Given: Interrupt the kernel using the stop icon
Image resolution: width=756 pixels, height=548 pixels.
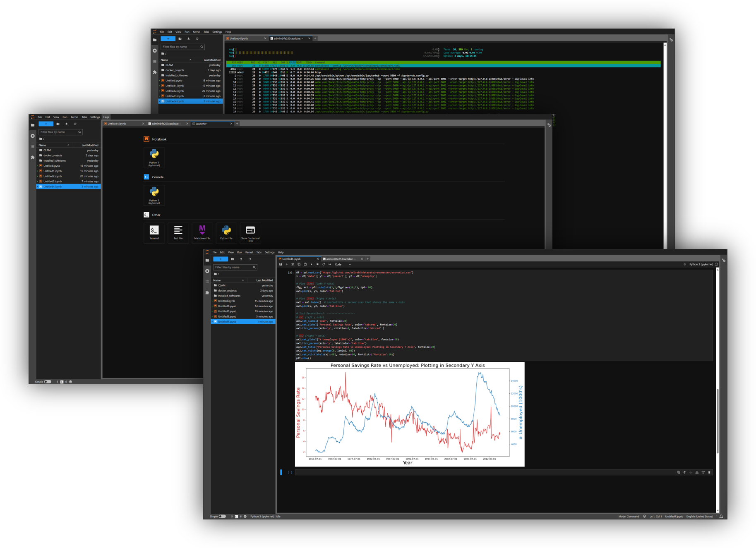Looking at the screenshot, I should [x=317, y=264].
